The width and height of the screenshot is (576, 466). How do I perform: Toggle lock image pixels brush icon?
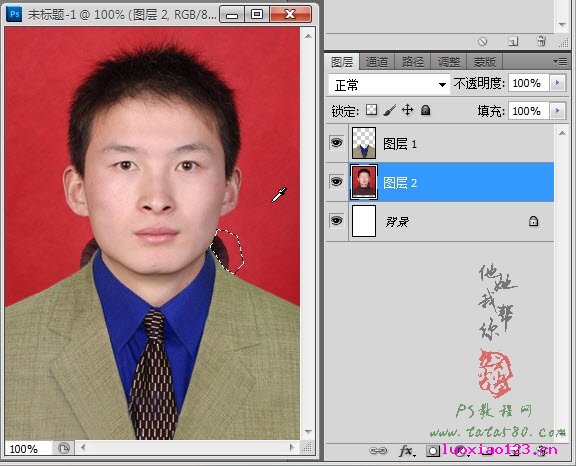pyautogui.click(x=389, y=110)
